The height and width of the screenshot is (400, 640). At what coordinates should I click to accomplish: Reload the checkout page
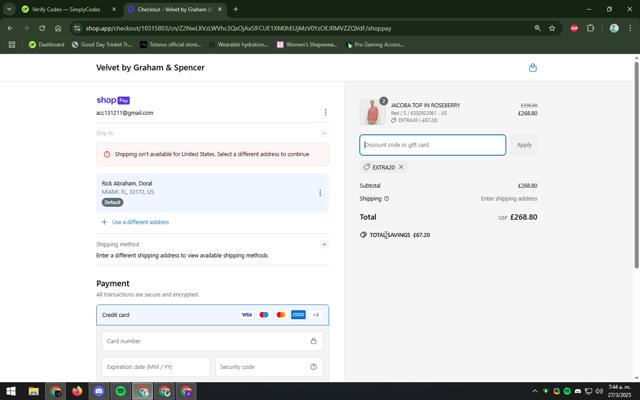42,28
